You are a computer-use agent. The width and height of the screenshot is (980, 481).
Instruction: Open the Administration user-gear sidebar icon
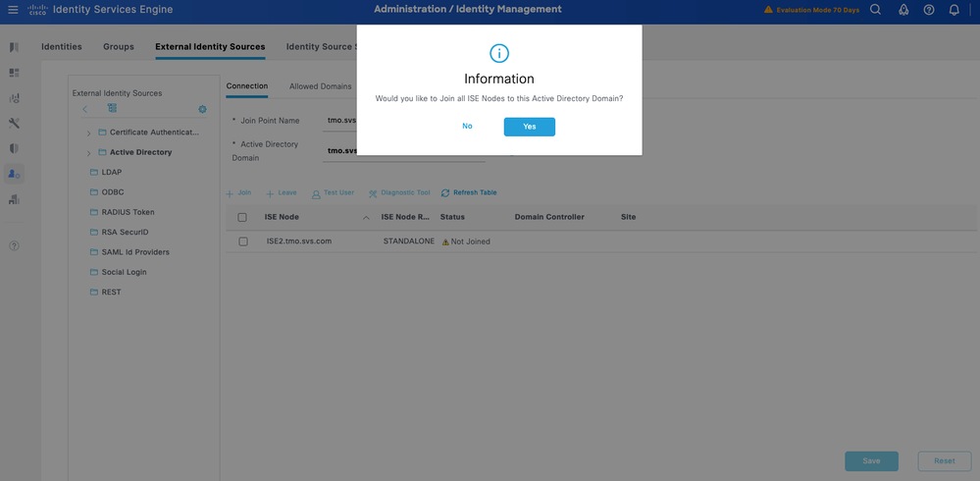tap(14, 174)
